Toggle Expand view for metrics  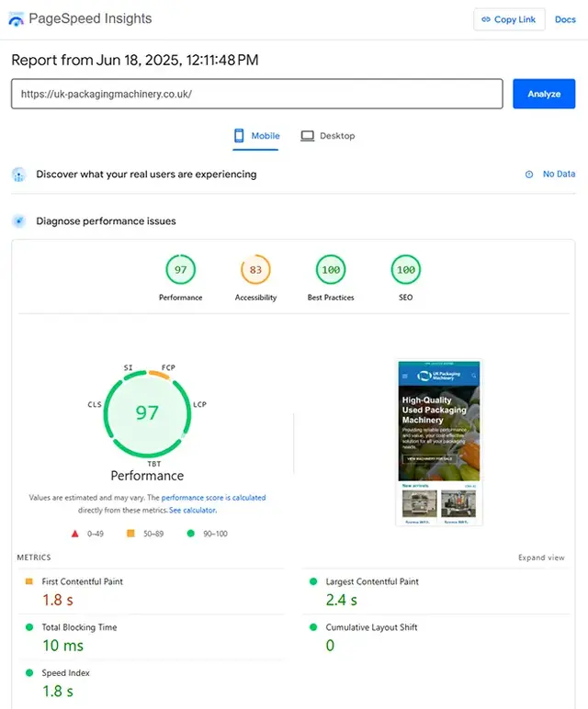tap(541, 557)
